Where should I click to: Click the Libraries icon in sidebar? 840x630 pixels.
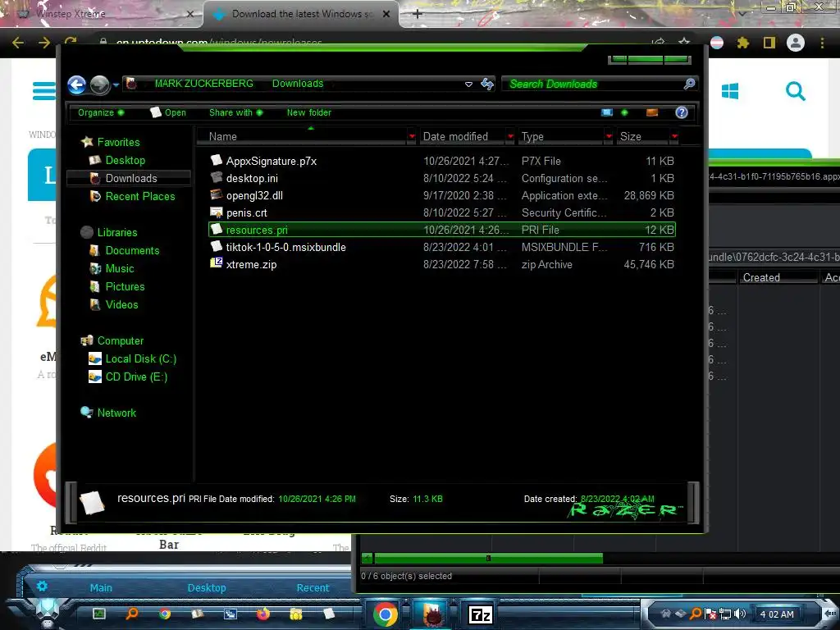(87, 232)
